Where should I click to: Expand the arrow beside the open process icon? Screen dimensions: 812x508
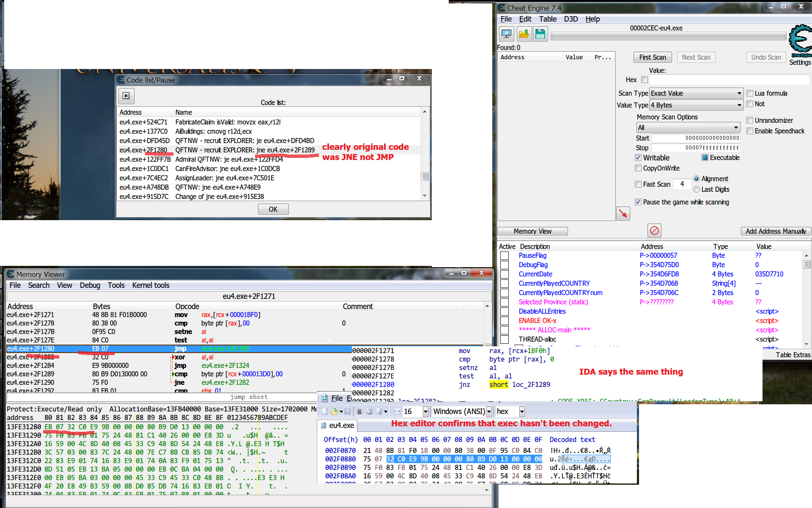click(385, 411)
